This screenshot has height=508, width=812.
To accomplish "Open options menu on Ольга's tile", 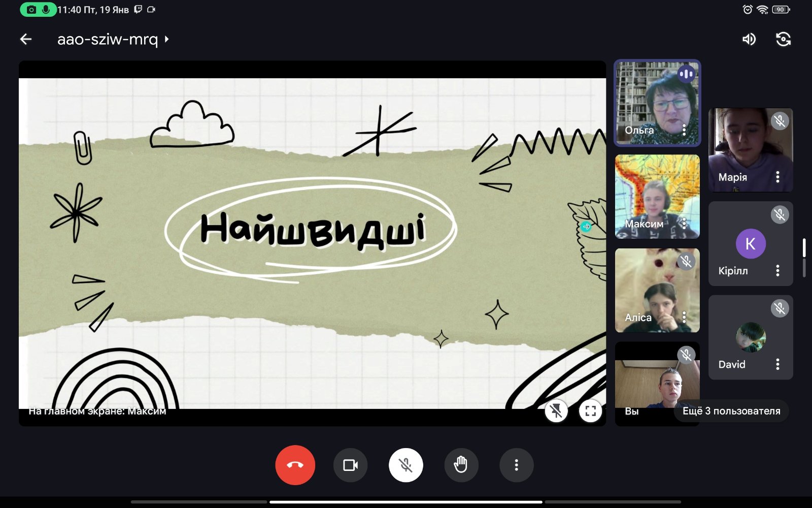I will coord(684,130).
